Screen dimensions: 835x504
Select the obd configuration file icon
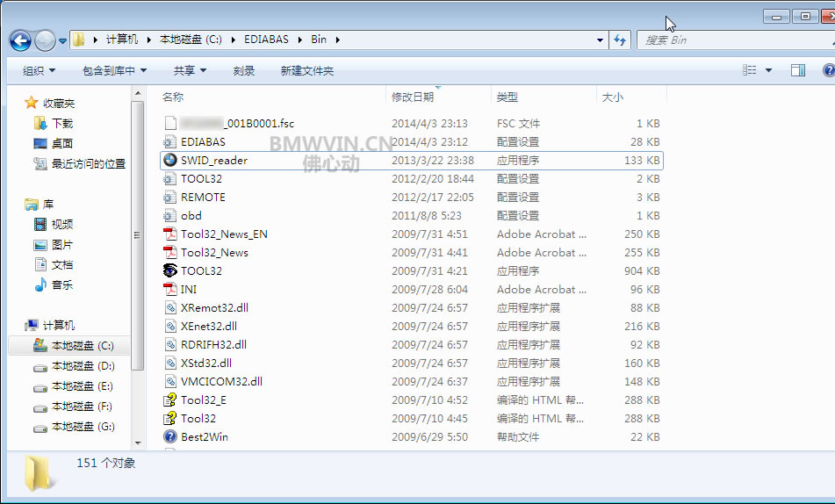[x=169, y=216]
